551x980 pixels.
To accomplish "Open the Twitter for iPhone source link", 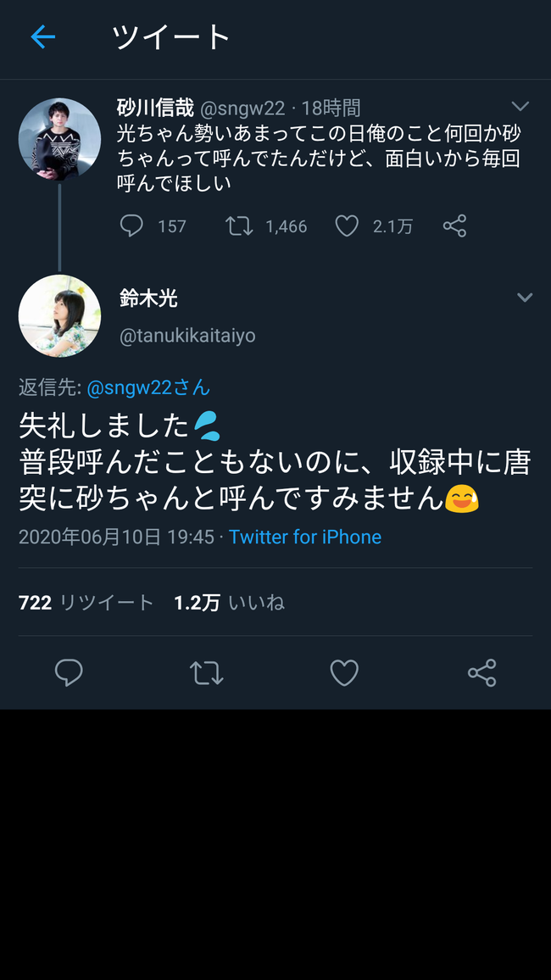I will [305, 537].
